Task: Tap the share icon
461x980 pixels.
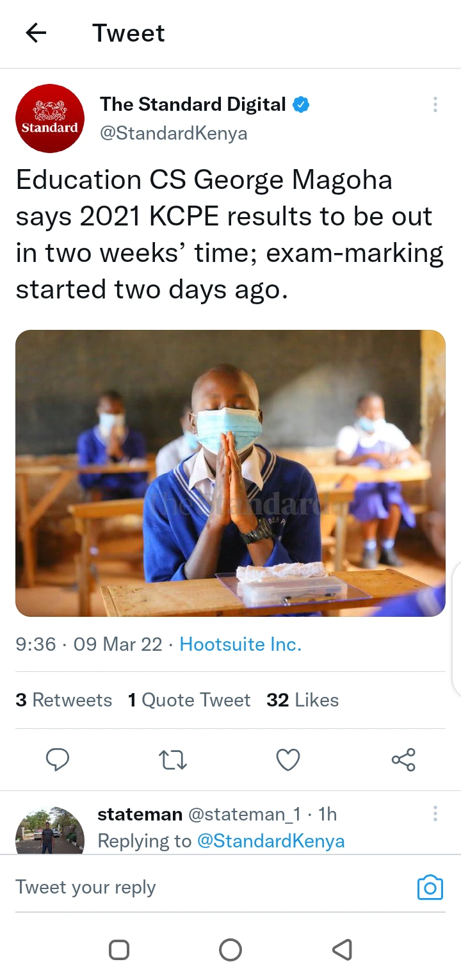Action: click(x=403, y=760)
